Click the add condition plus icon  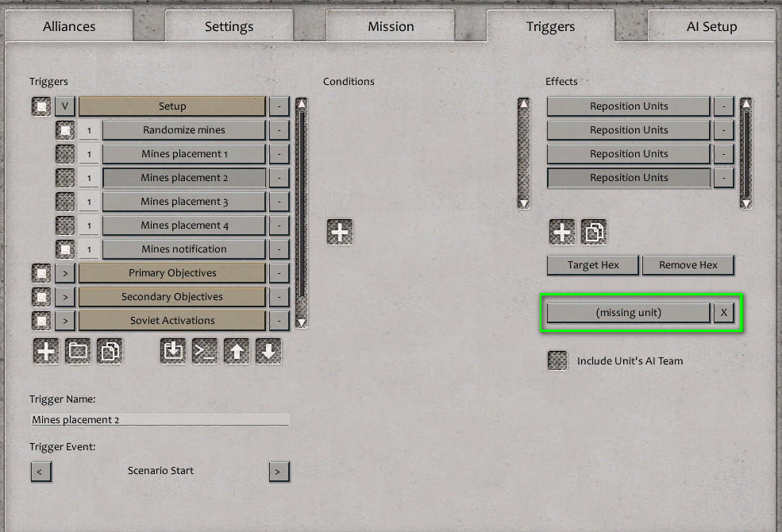click(340, 232)
